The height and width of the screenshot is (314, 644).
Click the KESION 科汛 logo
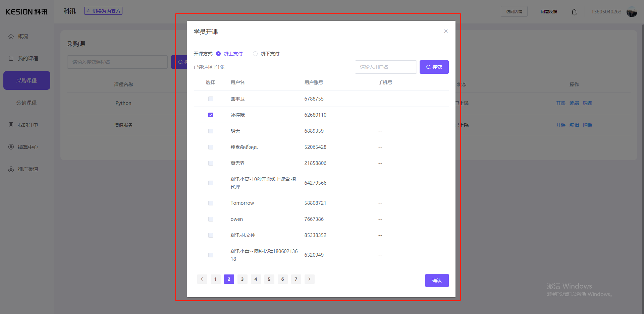pyautogui.click(x=26, y=11)
